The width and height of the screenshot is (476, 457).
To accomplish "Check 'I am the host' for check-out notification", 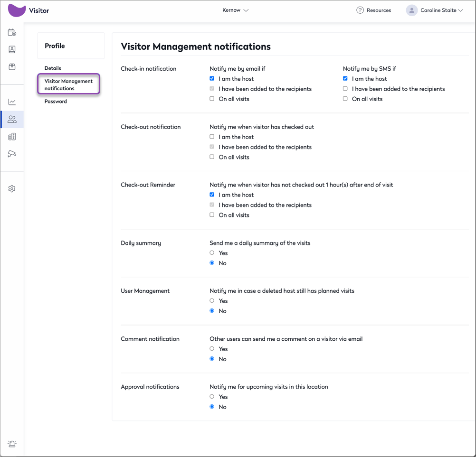I will point(212,137).
